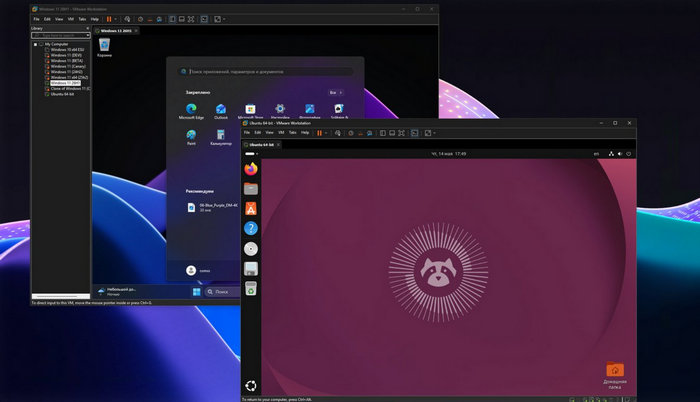
Task: Open the Library search box dropdown arrow
Action: click(x=88, y=35)
